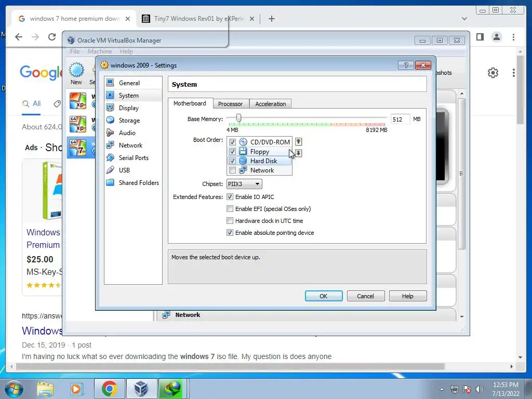Select the All search results filter

31,103
